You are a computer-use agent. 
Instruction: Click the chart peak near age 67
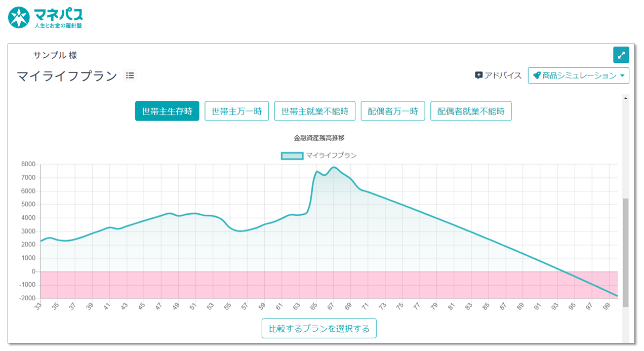(333, 167)
